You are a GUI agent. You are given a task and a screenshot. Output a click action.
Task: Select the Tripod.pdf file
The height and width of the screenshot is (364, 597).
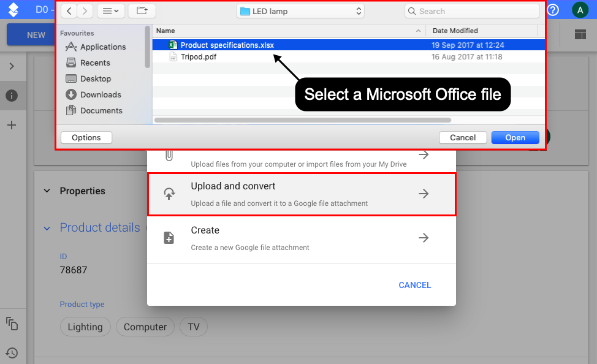tap(198, 57)
